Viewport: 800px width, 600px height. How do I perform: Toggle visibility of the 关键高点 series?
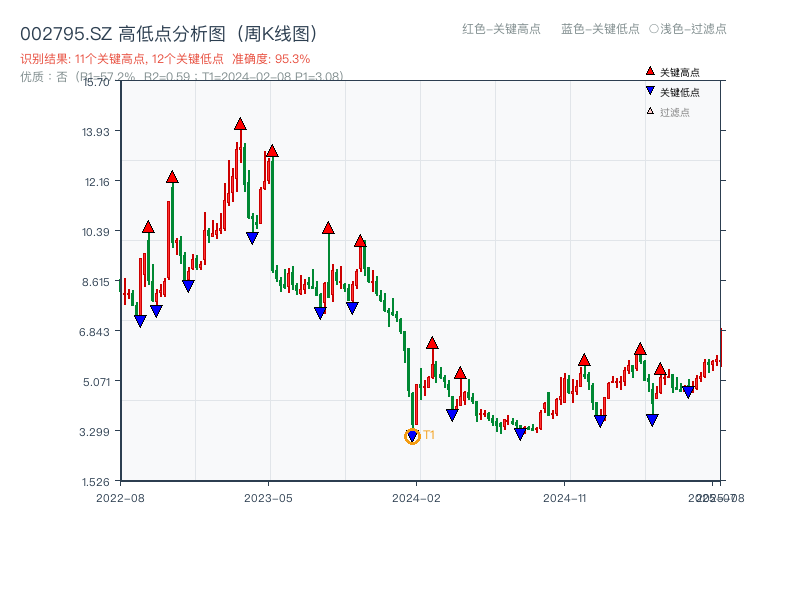pyautogui.click(x=680, y=71)
